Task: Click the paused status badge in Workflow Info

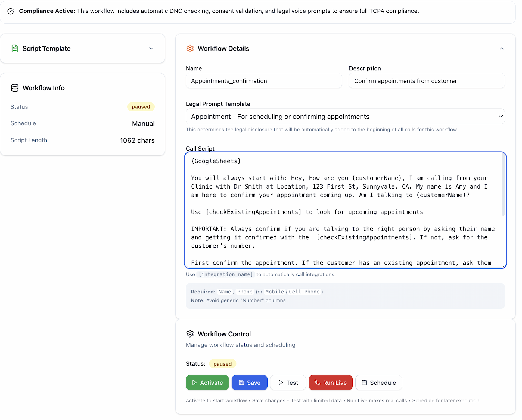Action: [x=141, y=106]
